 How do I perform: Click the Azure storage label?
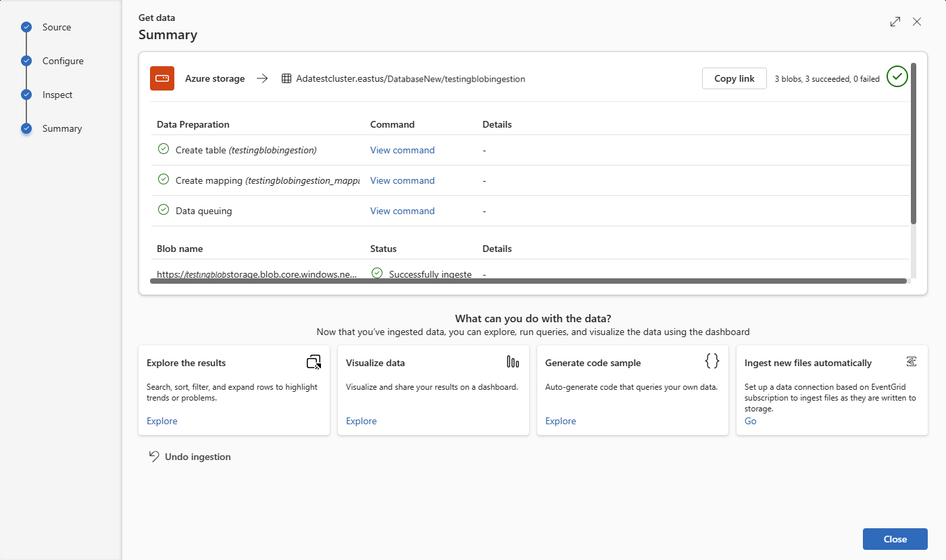[x=215, y=78]
